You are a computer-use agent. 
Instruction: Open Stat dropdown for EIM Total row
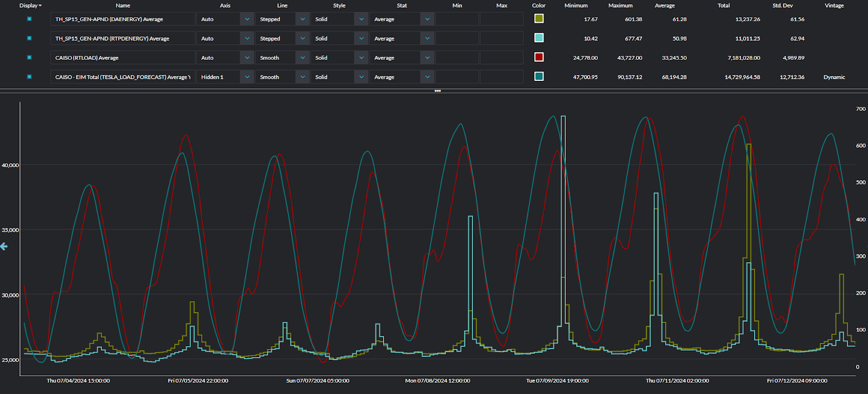point(427,77)
